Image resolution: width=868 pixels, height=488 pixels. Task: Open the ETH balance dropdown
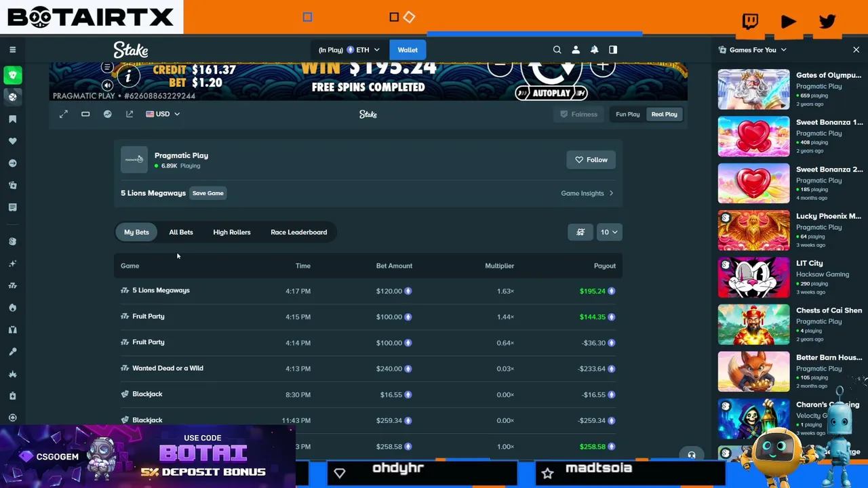pyautogui.click(x=349, y=49)
